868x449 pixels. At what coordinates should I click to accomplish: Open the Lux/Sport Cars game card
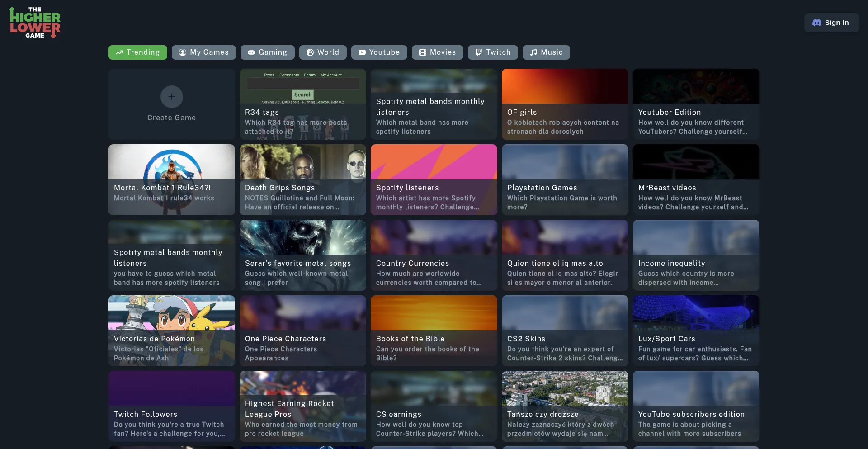(x=696, y=331)
